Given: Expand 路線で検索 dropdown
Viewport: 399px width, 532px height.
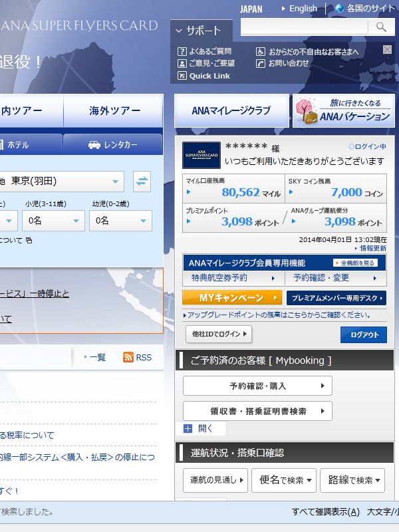Looking at the screenshot, I should pyautogui.click(x=352, y=480).
